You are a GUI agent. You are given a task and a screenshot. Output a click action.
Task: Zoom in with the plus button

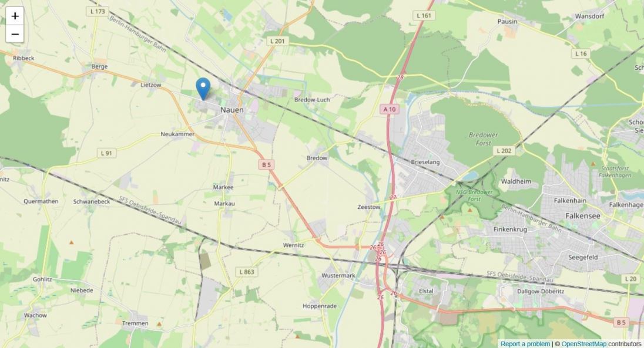tap(15, 16)
